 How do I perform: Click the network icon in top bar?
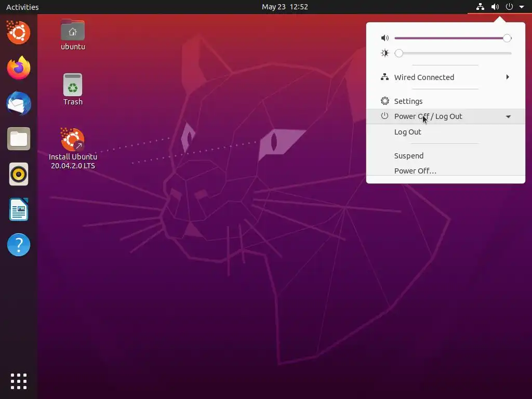[480, 7]
